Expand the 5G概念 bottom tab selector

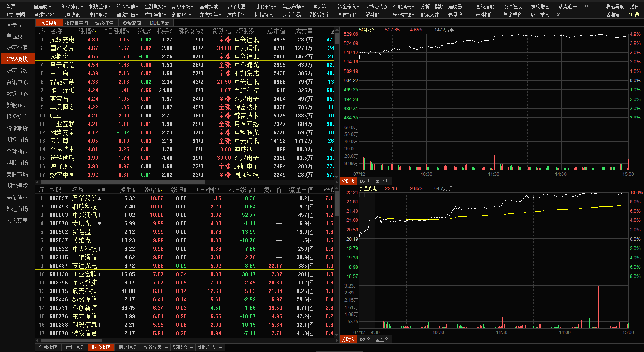tap(183, 347)
